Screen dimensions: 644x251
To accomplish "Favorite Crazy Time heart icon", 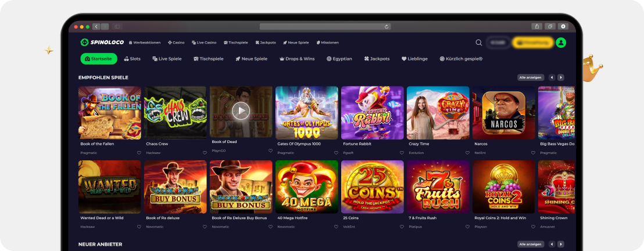I will pos(467,153).
